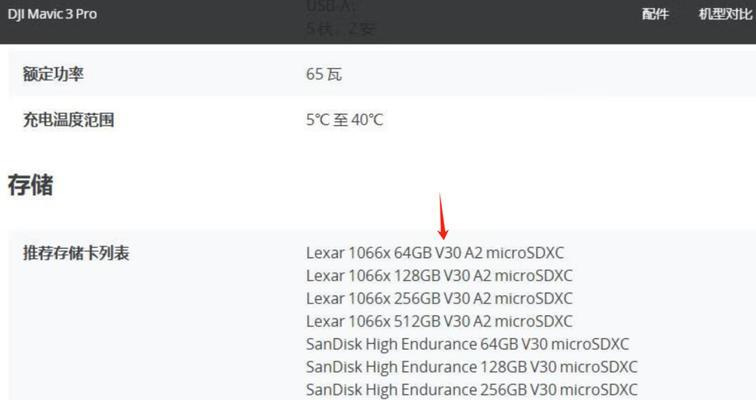Select Lexar 1066x 128GB V30 A2 entry
The height and width of the screenshot is (400, 756).
439,276
